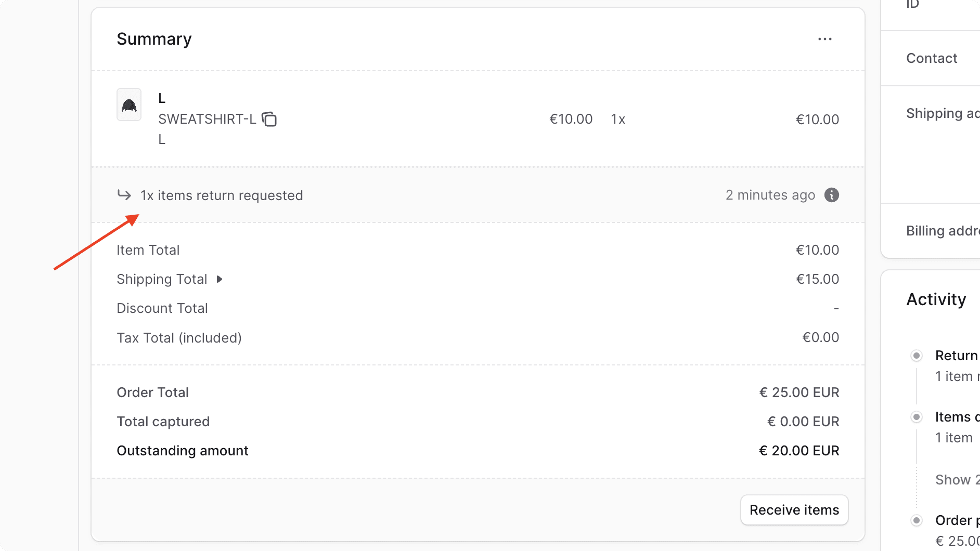Click the Show 2 link in Activity
The image size is (980, 551).
[x=955, y=480]
